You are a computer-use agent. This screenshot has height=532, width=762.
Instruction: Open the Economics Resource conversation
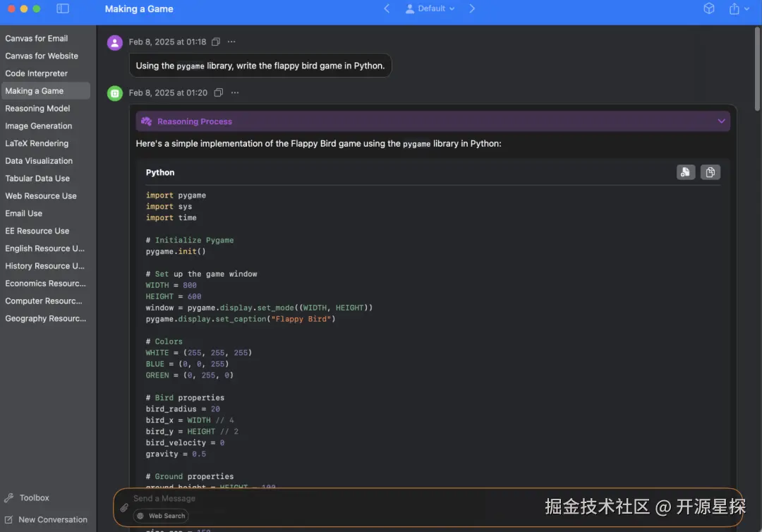(x=45, y=283)
